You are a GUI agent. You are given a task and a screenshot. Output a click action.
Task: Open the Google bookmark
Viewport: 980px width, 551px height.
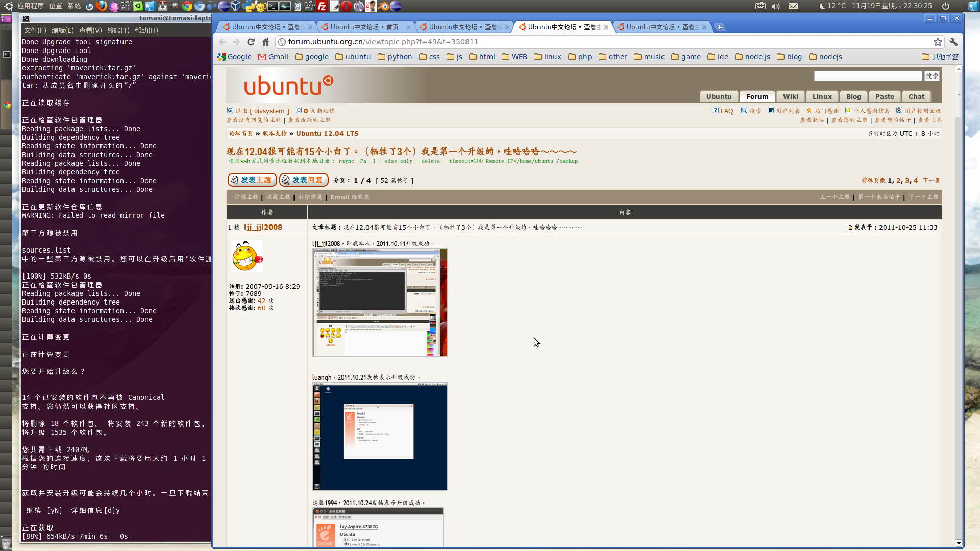235,57
